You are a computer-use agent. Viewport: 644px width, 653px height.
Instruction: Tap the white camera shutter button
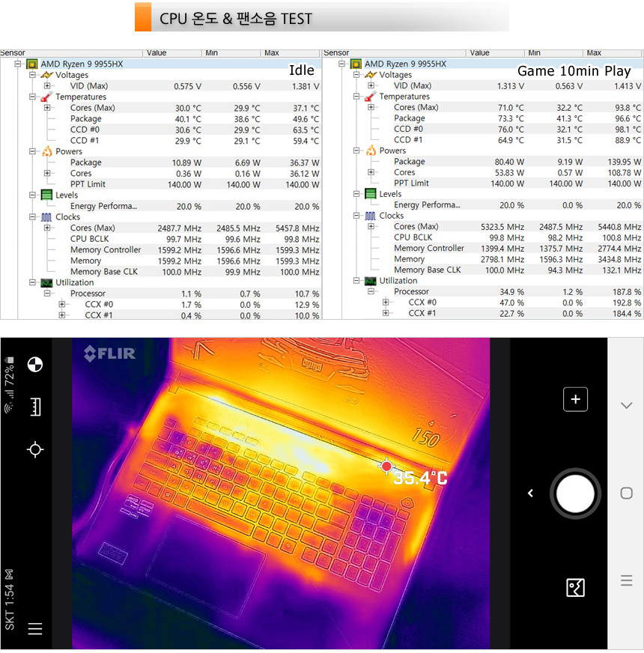click(x=575, y=493)
